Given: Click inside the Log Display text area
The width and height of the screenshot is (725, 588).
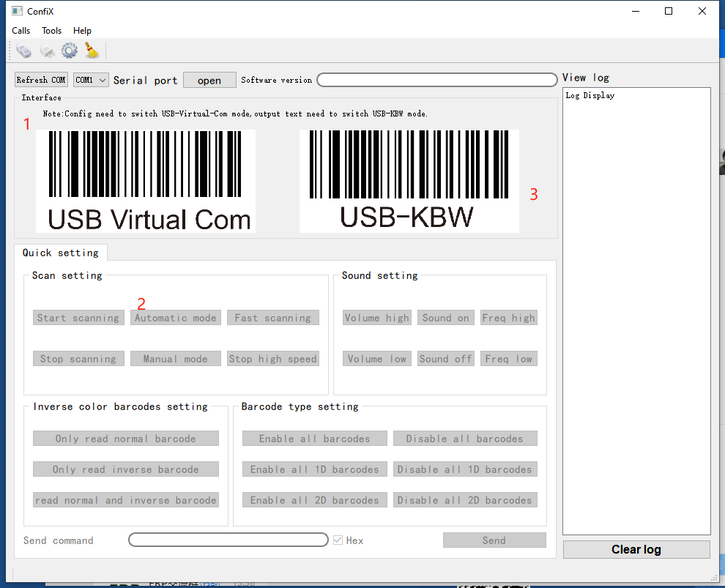Looking at the screenshot, I should coord(636,310).
